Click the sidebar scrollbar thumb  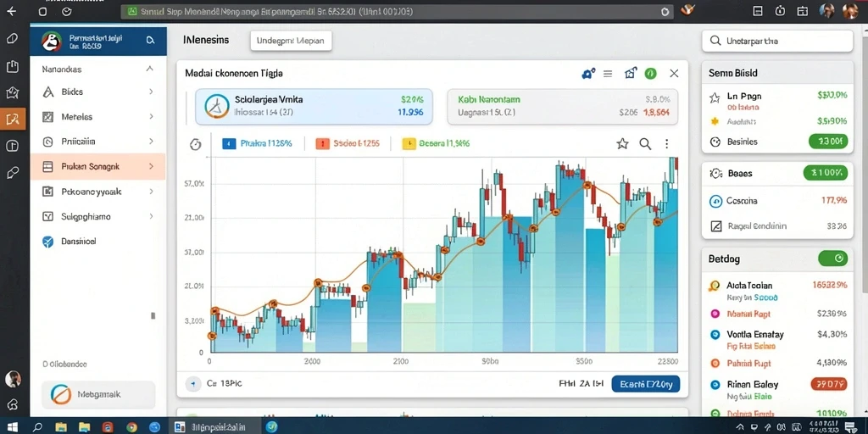pyautogui.click(x=153, y=316)
